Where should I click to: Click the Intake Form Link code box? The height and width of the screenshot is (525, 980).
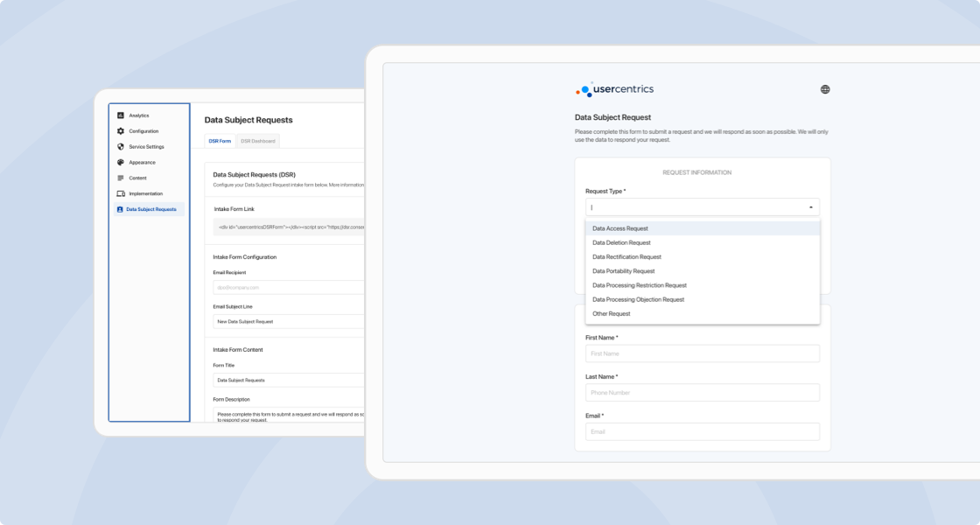tap(289, 227)
